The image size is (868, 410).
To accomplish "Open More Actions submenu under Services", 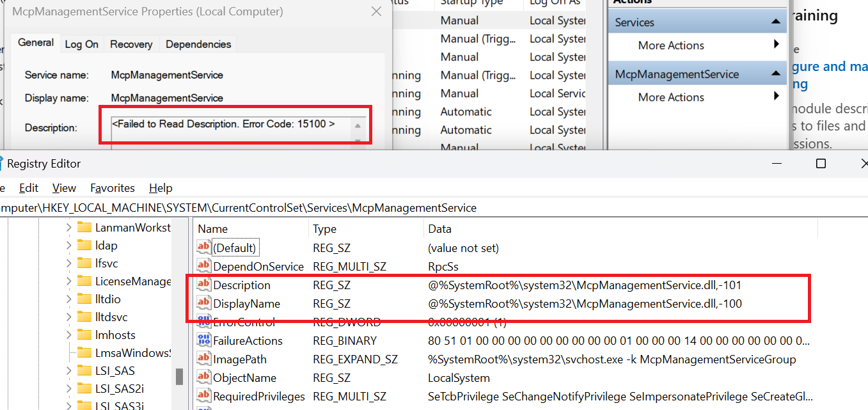I will click(x=697, y=45).
